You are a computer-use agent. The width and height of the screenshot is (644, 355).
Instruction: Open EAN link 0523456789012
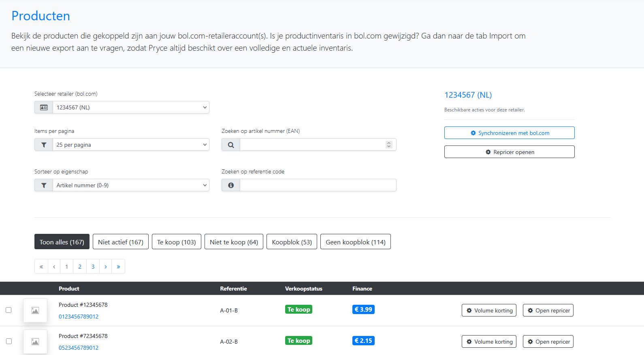[x=79, y=348]
